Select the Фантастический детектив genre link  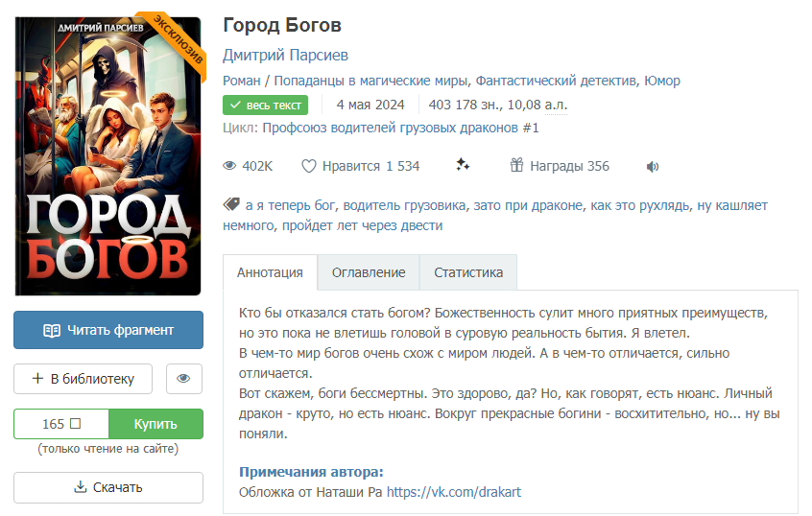point(556,81)
